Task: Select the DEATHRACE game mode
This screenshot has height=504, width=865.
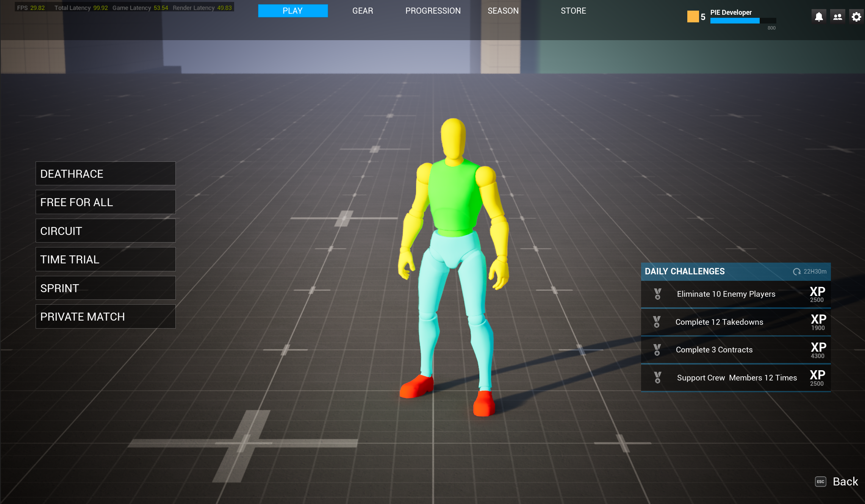Action: pyautogui.click(x=105, y=173)
